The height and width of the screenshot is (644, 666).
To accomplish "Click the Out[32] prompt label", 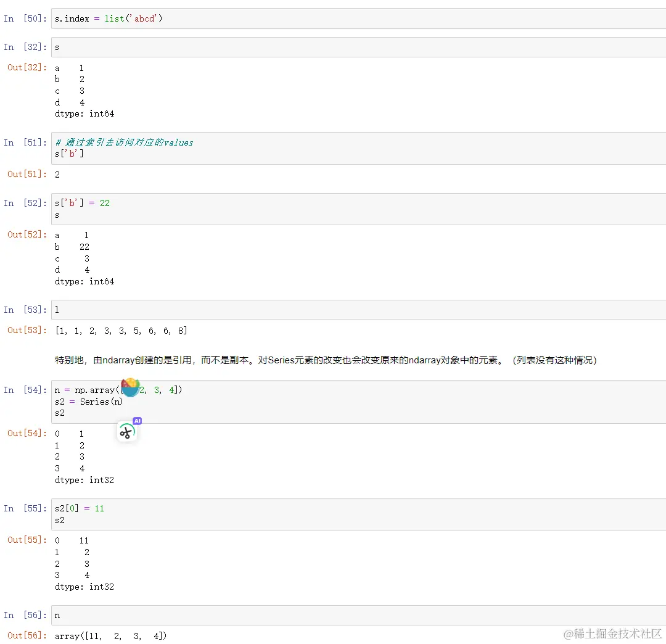I will click(27, 67).
